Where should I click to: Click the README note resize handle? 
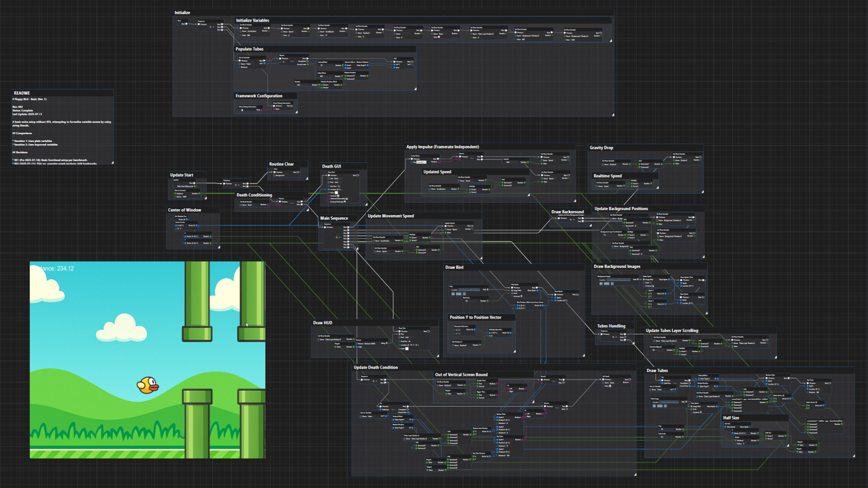[x=112, y=163]
